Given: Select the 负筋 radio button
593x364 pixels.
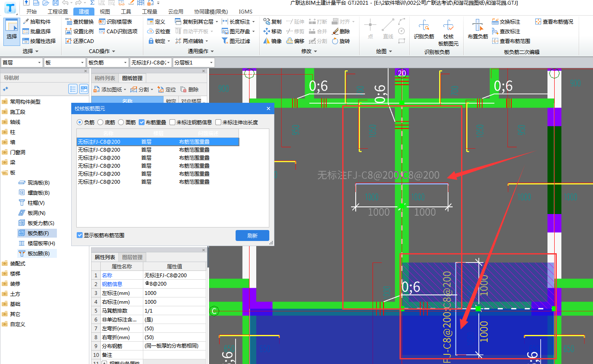Looking at the screenshot, I should point(80,122).
